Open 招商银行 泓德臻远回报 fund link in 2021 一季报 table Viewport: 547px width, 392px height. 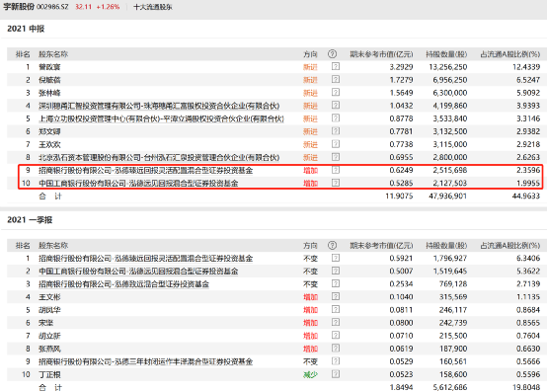click(146, 259)
